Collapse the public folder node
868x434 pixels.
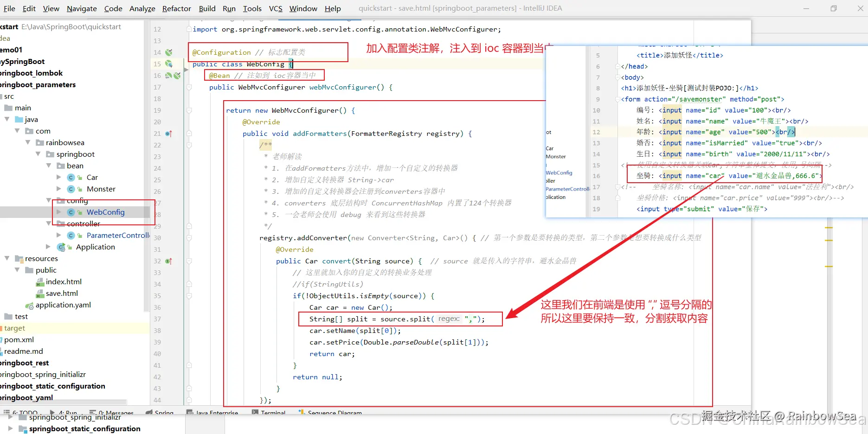pyautogui.click(x=17, y=270)
